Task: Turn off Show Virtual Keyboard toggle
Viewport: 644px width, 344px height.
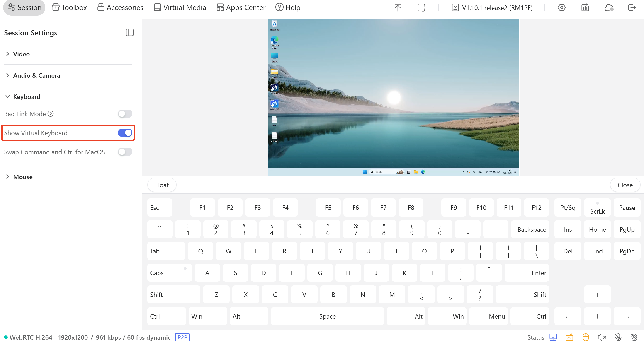Action: 125,133
